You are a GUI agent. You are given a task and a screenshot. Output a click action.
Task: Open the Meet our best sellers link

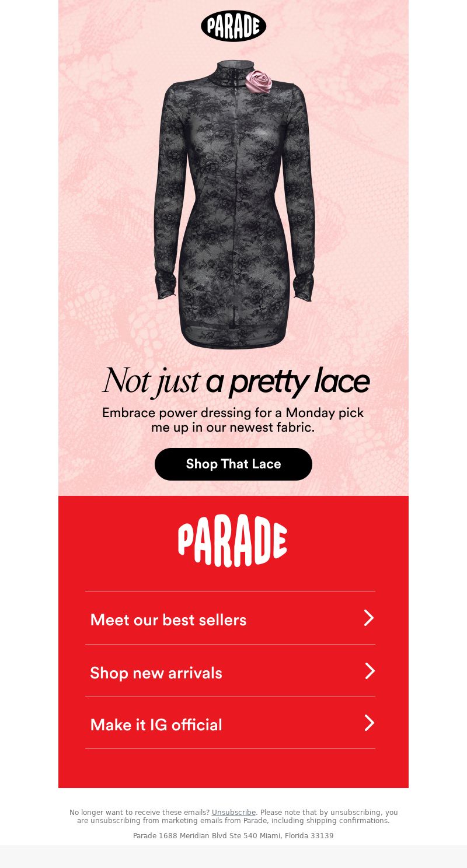(x=230, y=618)
